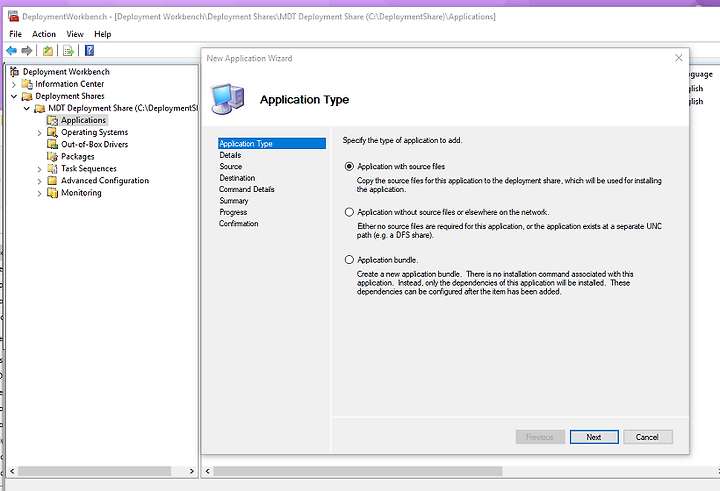This screenshot has width=720, height=491.
Task: Expand the Monitoring node
Action: pos(39,193)
